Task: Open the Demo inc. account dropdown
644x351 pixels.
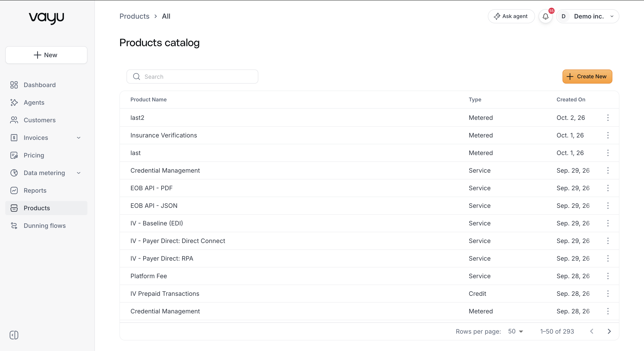Action: pos(588,16)
